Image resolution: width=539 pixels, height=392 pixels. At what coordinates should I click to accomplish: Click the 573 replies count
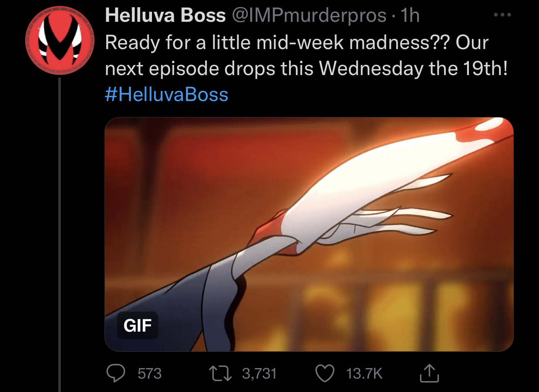(x=149, y=373)
